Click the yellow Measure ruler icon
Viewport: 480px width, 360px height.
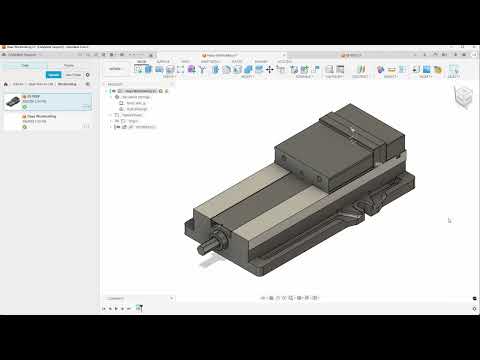click(x=392, y=69)
